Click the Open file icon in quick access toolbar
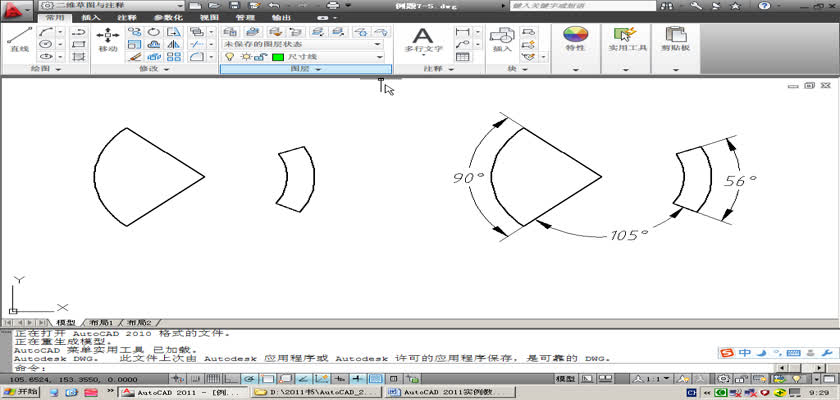This screenshot has width=840, height=400. point(214,5)
